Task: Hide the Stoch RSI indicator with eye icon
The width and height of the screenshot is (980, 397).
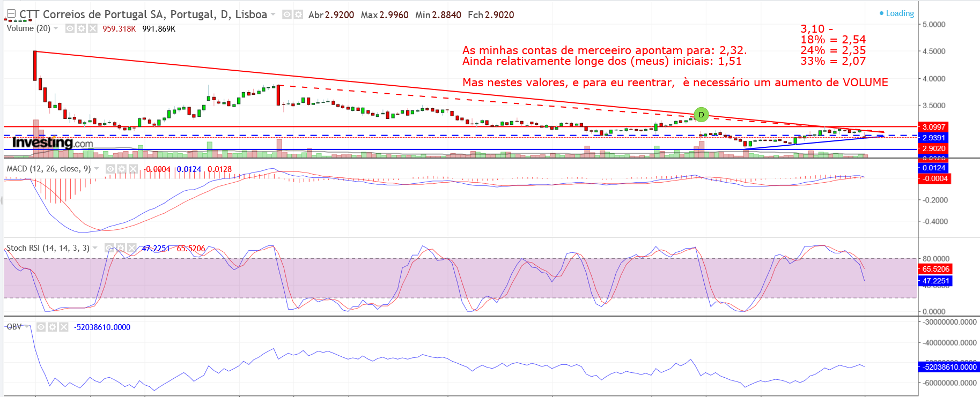Action: pos(109,248)
